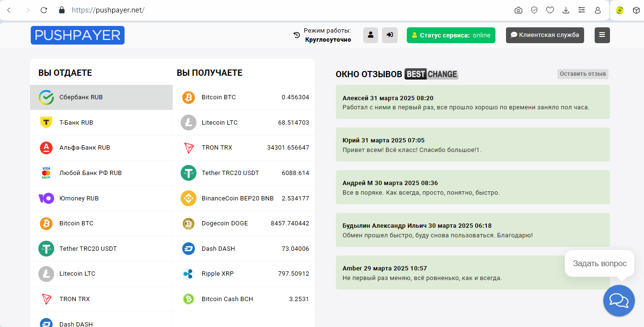This screenshot has width=644, height=327.
Task: Click the Bitcoin Cash rate value 3.2531
Action: pos(299,299)
